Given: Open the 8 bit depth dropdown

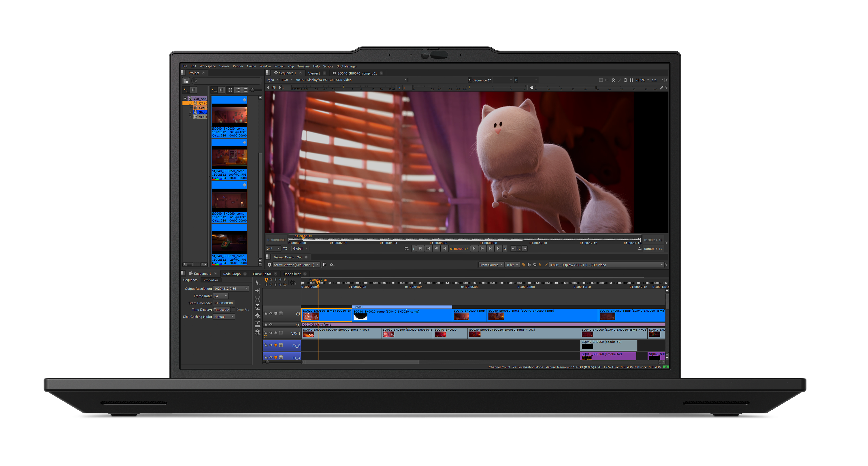Looking at the screenshot, I should pos(512,265).
